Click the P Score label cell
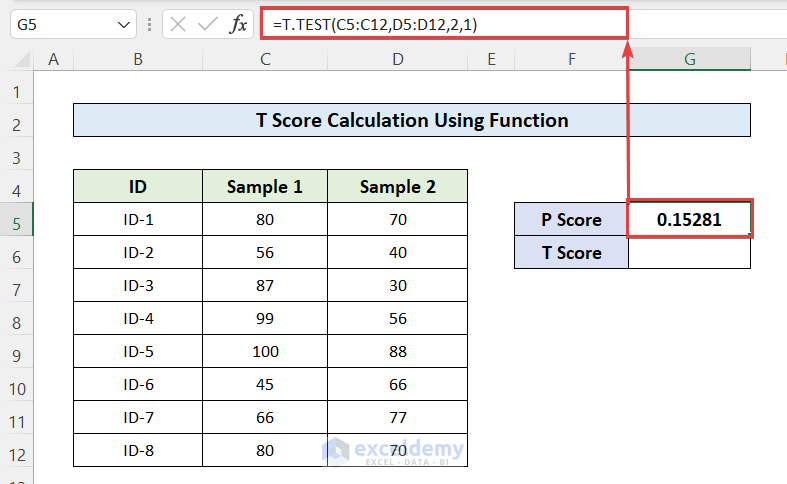The image size is (787, 484). [x=571, y=219]
